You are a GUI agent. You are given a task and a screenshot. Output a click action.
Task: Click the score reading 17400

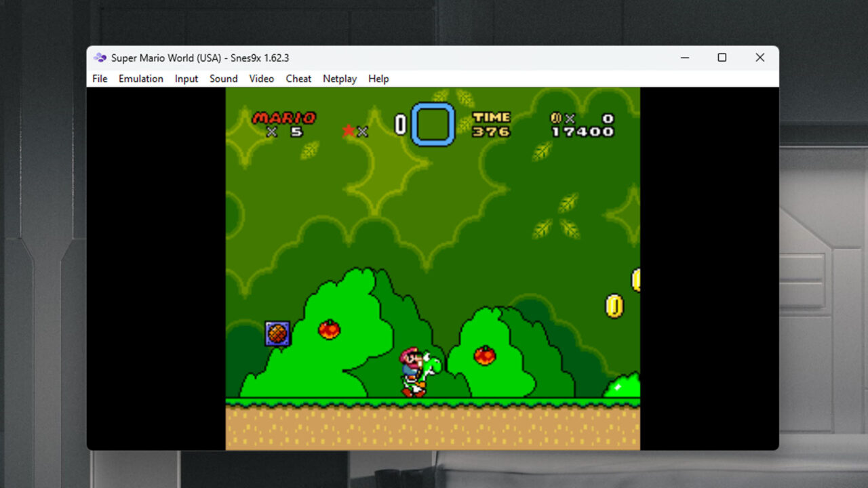pyautogui.click(x=585, y=132)
